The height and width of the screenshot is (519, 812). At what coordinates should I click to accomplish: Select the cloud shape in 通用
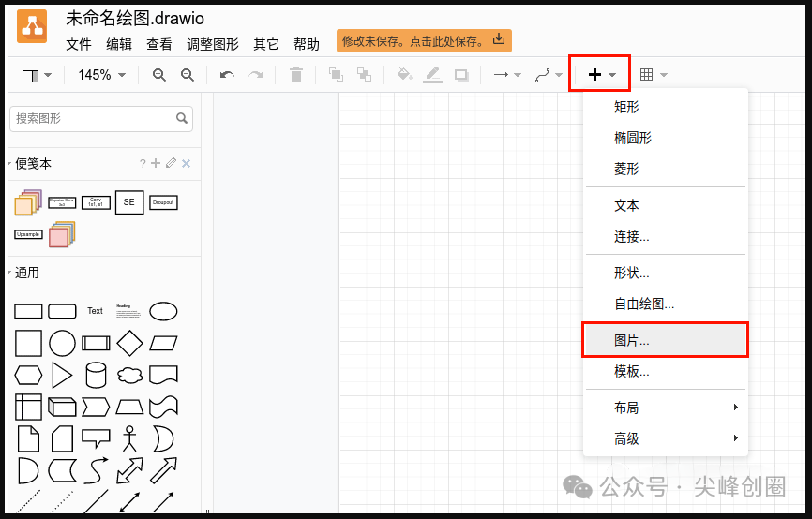pos(129,375)
